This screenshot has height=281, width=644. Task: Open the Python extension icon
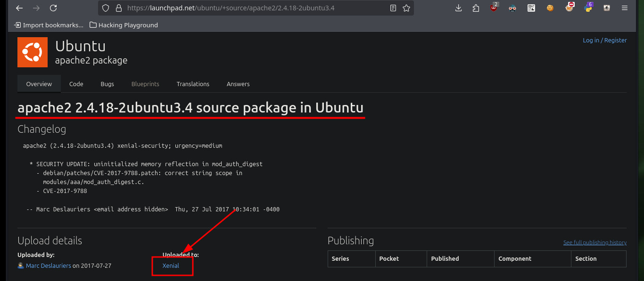click(588, 7)
